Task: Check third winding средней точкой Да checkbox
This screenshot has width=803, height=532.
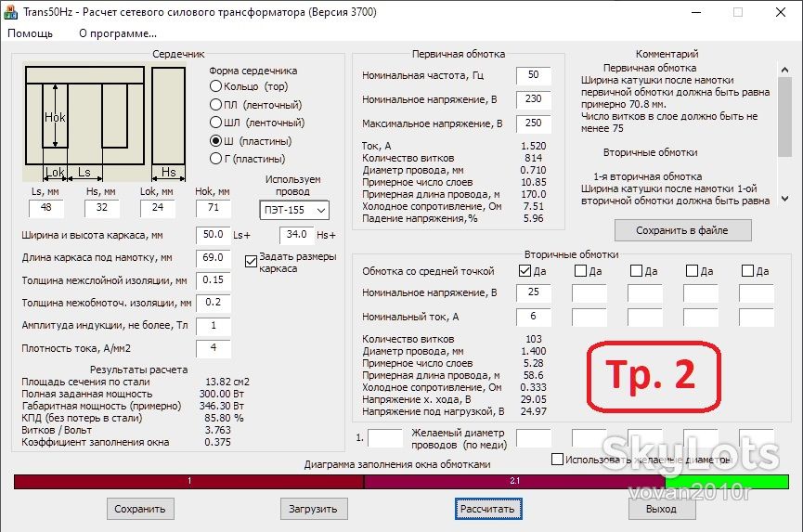Action: (637, 270)
